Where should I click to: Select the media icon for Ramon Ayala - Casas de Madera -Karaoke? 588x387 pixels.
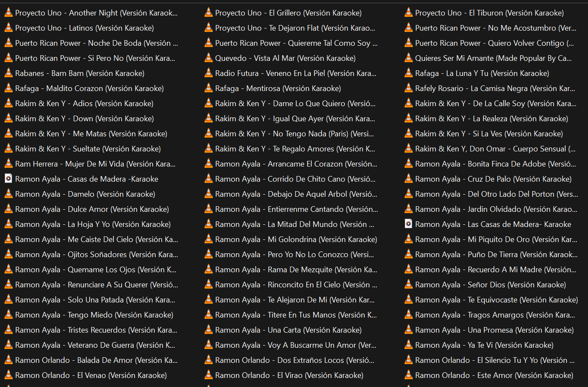tap(8, 179)
